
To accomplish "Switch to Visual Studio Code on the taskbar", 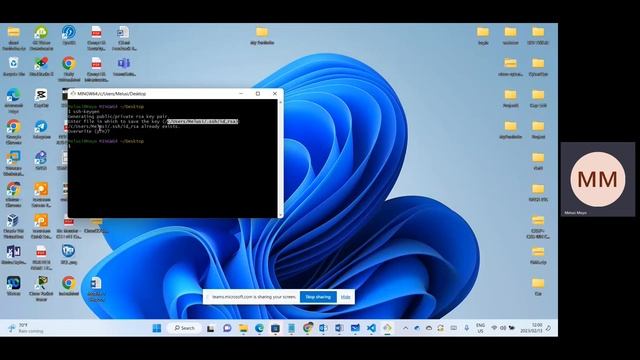I will pyautogui.click(x=371, y=328).
